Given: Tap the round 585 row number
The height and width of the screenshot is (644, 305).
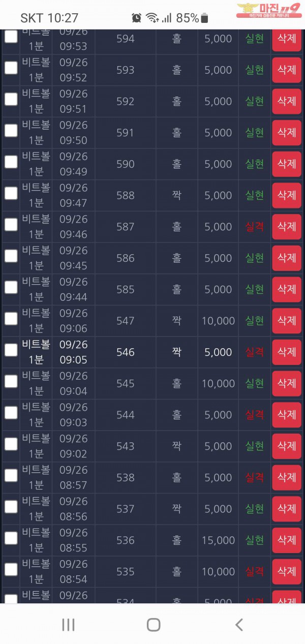Looking at the screenshot, I should [x=125, y=289].
